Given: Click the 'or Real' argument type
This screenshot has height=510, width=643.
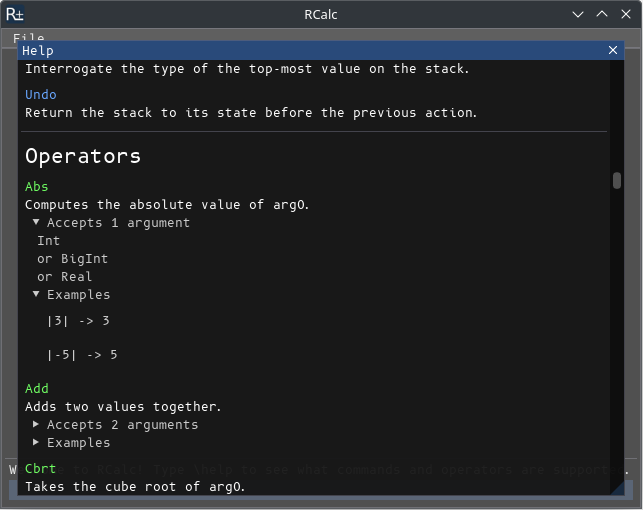Looking at the screenshot, I should pos(64,277).
